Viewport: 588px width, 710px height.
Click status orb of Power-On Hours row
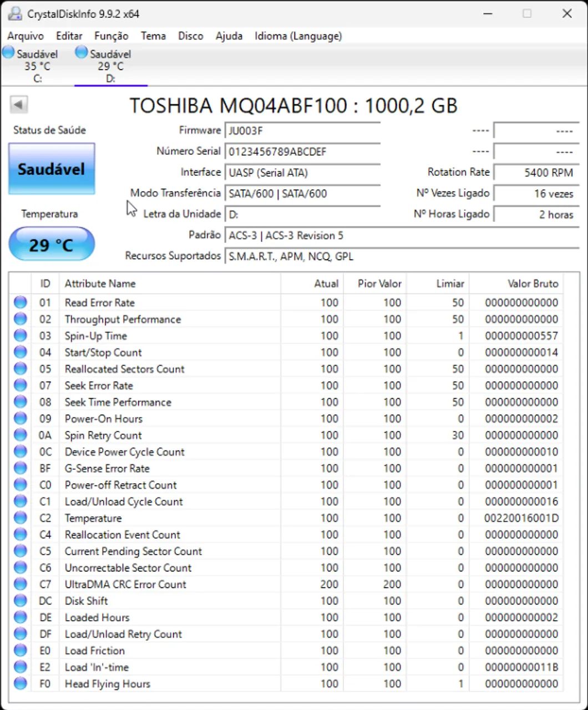coord(21,418)
